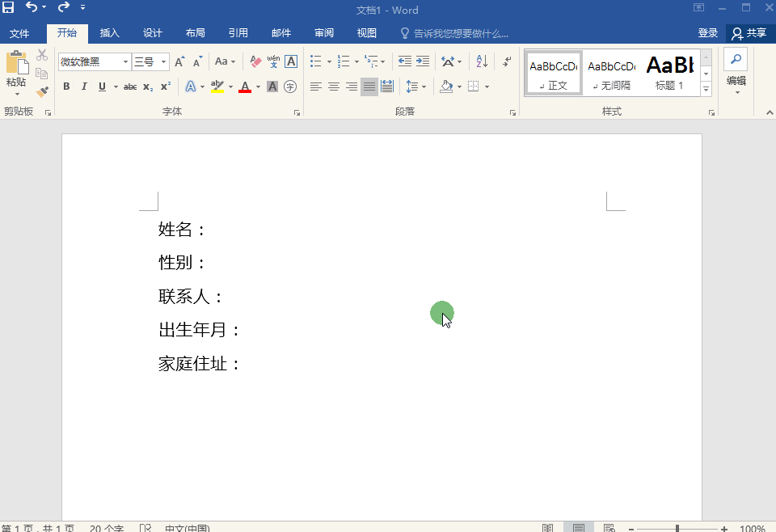Screen dimensions: 776x532
Task: Apply the Sort icon in Paragraph group
Action: 483,61
